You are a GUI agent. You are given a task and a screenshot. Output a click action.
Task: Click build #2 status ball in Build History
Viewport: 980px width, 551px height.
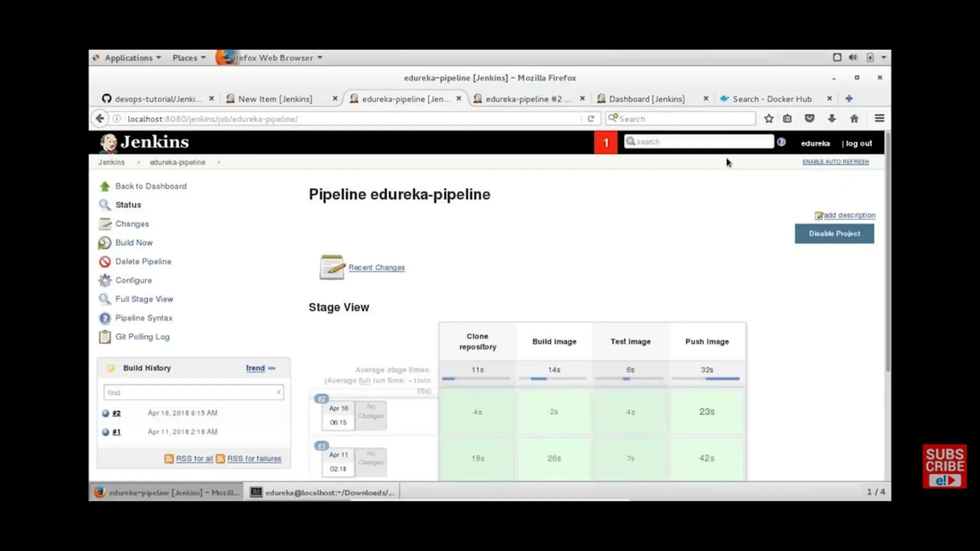click(106, 413)
